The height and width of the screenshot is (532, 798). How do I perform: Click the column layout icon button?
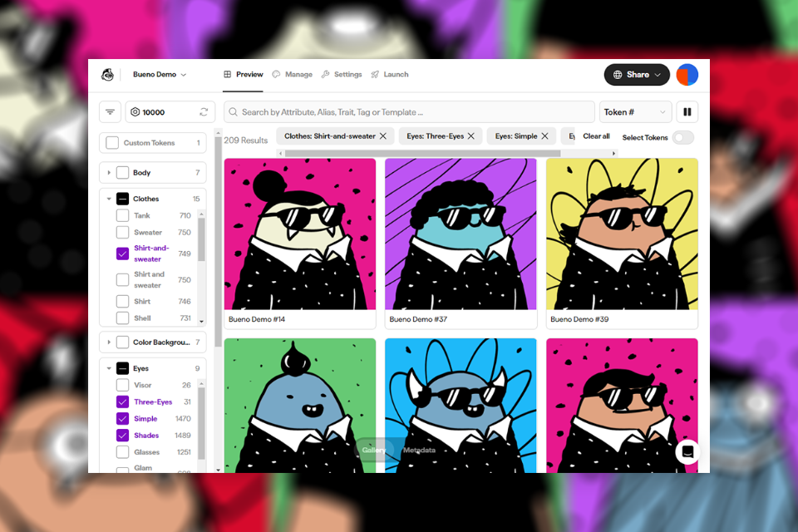click(x=687, y=112)
